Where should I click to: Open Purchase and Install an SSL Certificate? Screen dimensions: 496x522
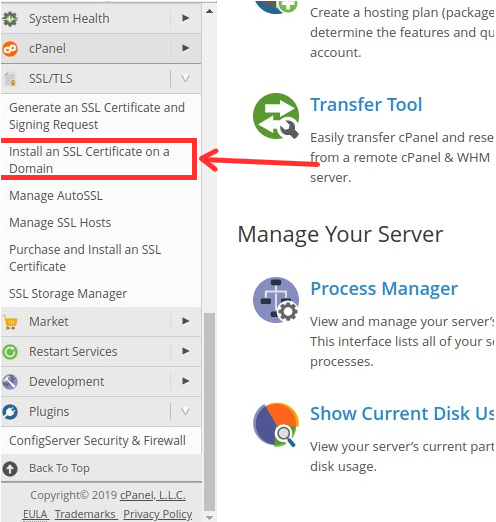(x=85, y=258)
